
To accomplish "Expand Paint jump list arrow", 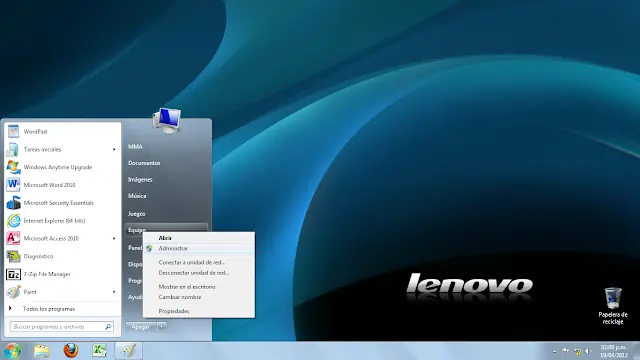I will [114, 292].
